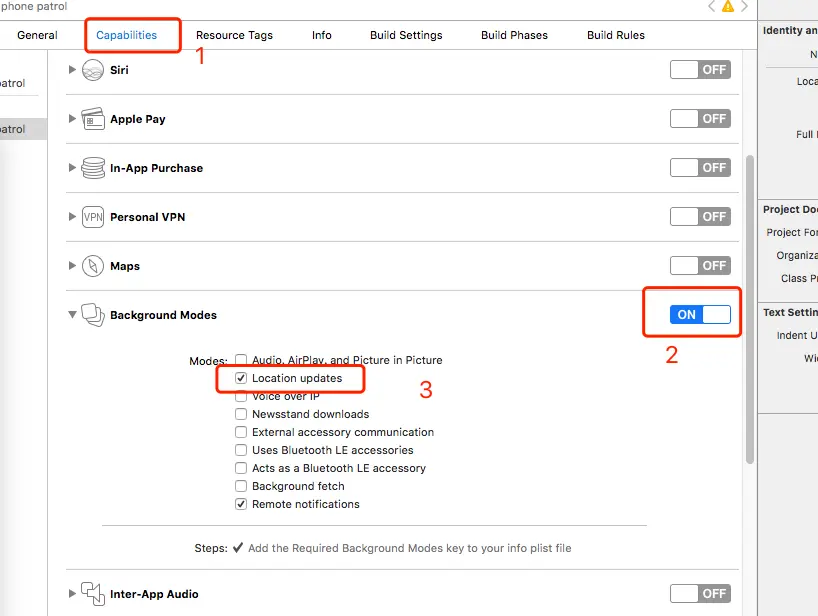Image resolution: width=818 pixels, height=616 pixels.
Task: Open the General tab
Action: pos(37,35)
